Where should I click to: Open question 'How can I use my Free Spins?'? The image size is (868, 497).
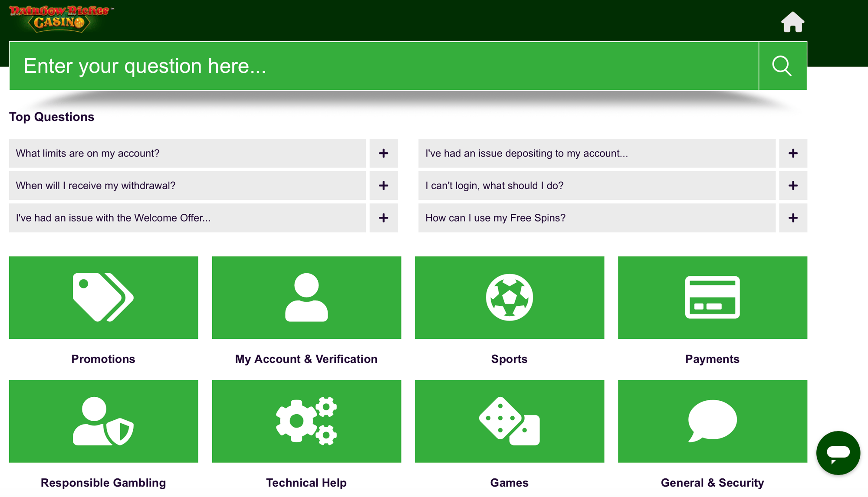[x=597, y=218]
